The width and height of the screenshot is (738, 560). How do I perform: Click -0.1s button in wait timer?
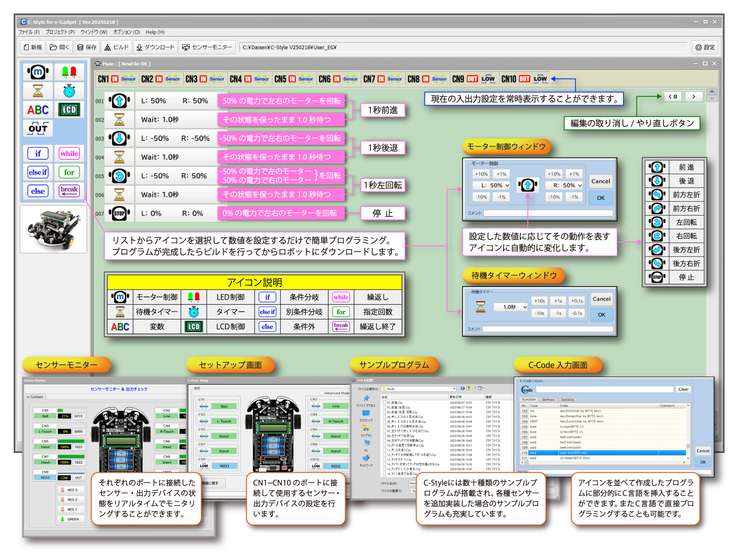click(577, 313)
